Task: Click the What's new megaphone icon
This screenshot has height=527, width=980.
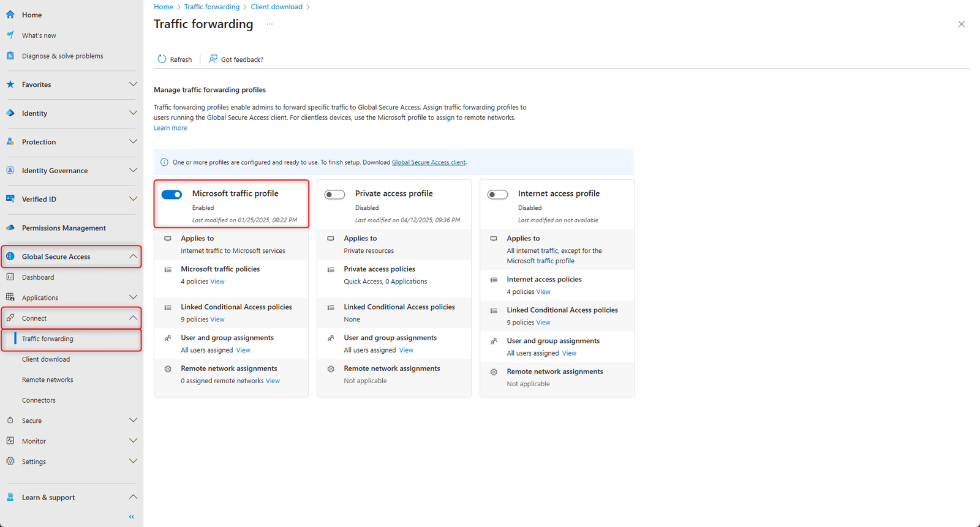Action: 10,36
